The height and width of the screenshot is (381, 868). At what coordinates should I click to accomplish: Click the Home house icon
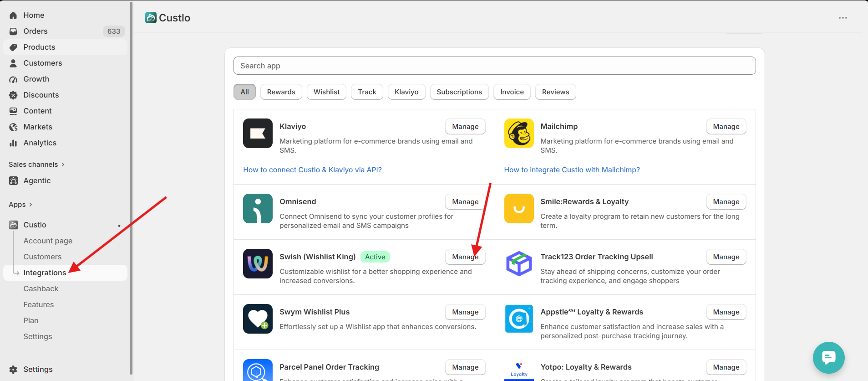tap(14, 15)
